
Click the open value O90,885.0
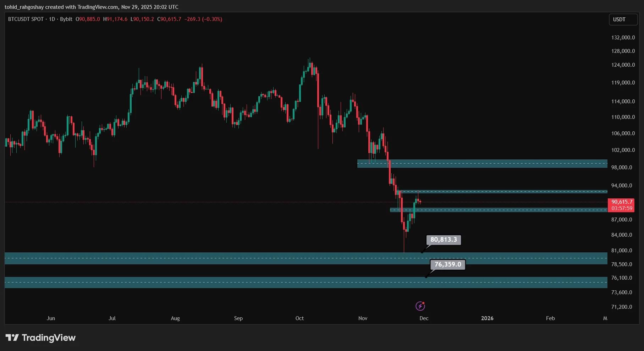(88, 19)
